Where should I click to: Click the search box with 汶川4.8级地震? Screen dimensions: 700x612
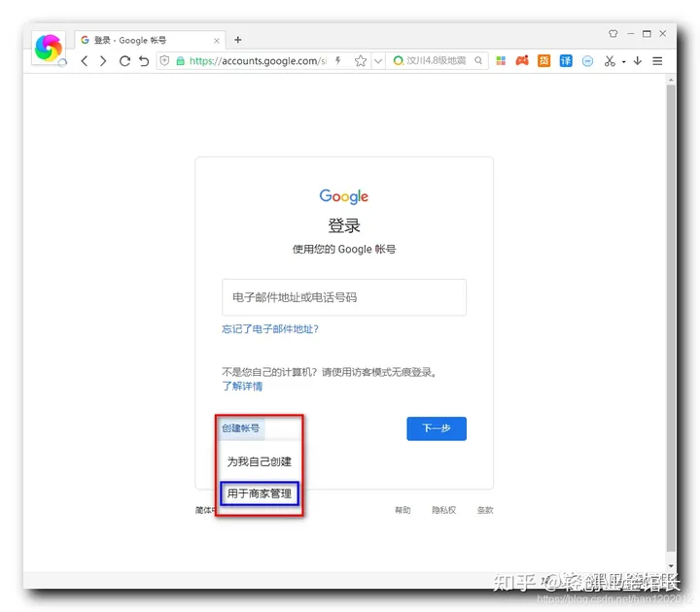436,60
